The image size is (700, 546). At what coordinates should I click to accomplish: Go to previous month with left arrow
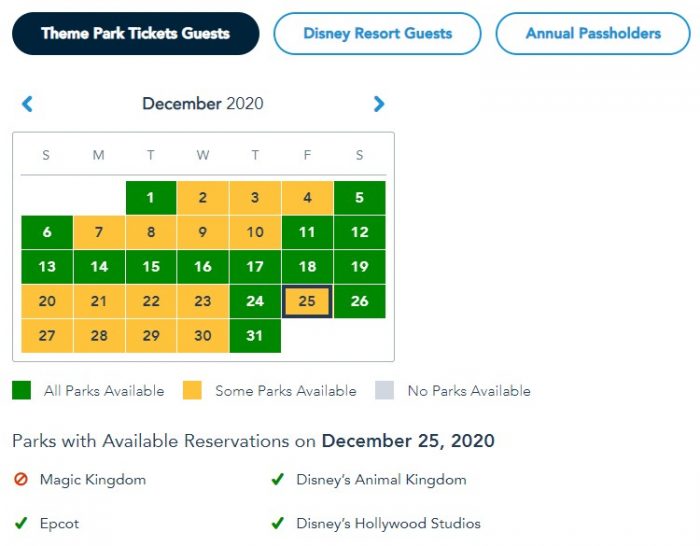27,103
